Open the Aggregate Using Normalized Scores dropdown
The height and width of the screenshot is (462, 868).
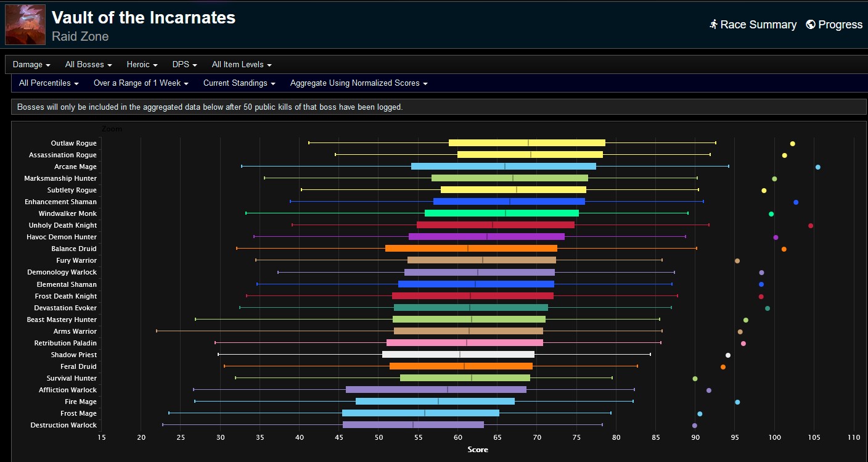point(358,83)
